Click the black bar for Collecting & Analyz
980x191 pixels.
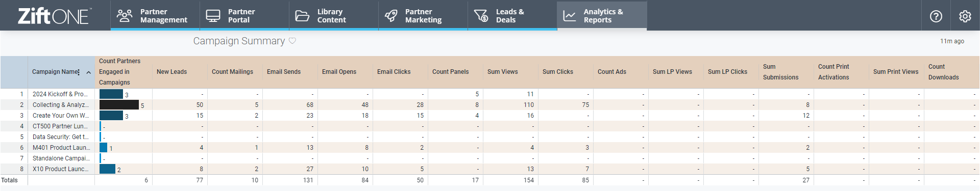[119, 104]
